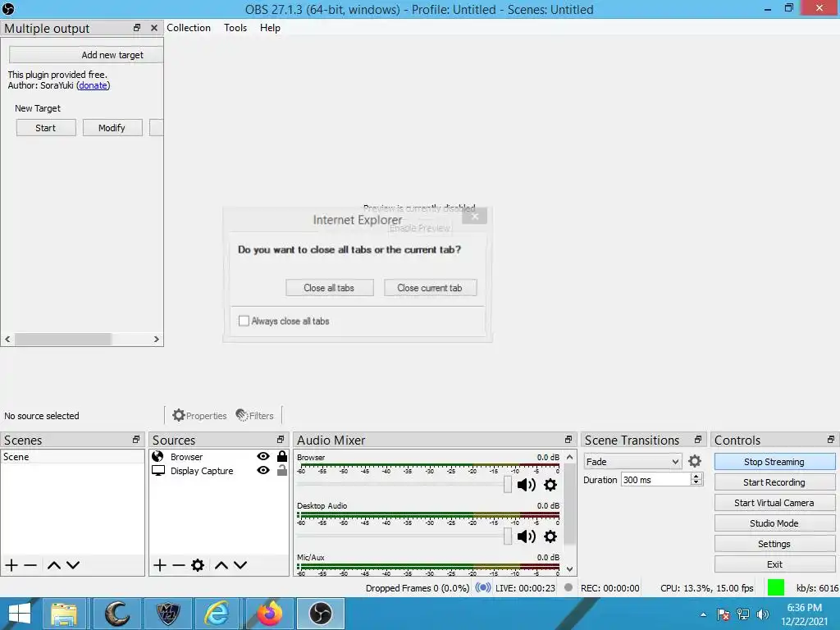The image size is (840, 630).
Task: Click Stop Streaming
Action: [x=774, y=462]
